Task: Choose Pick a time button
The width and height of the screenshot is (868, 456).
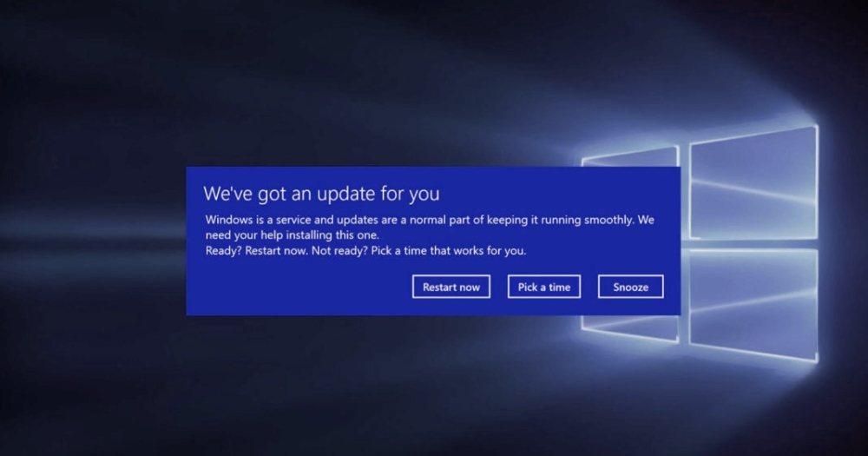Action: pos(544,287)
